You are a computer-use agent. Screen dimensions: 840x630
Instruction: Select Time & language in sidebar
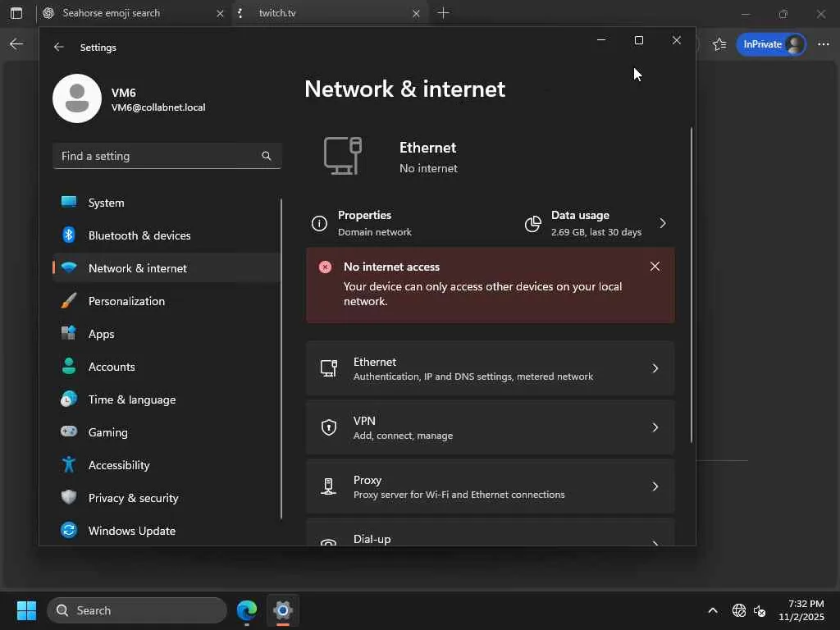pyautogui.click(x=131, y=399)
